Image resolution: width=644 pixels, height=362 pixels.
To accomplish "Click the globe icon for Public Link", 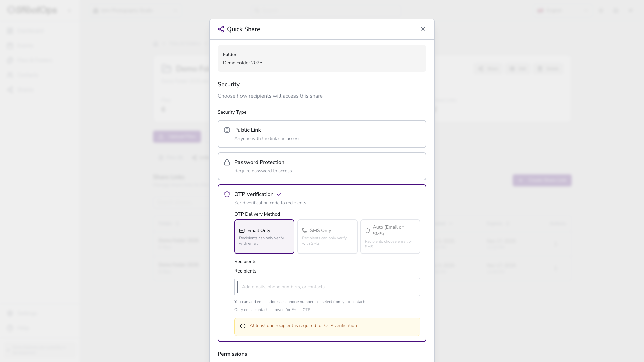I will (227, 130).
